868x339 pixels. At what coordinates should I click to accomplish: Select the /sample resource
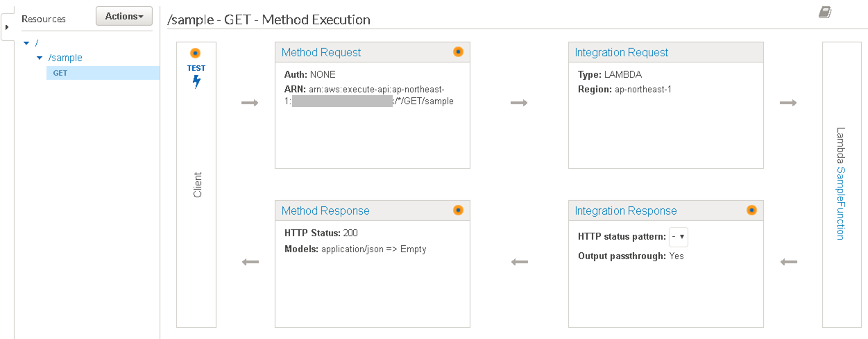[65, 58]
